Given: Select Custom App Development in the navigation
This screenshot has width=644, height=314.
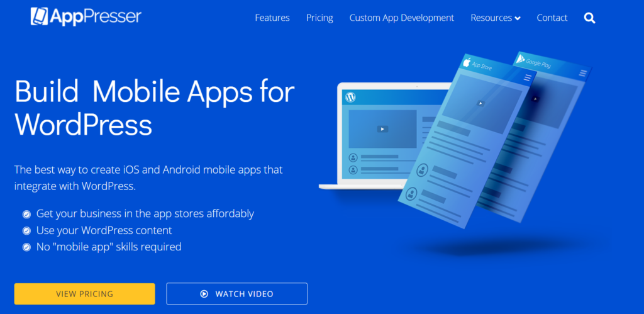Looking at the screenshot, I should coord(401,18).
